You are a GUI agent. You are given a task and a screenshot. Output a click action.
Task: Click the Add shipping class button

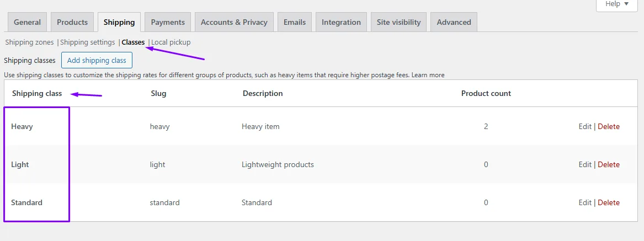[97, 60]
